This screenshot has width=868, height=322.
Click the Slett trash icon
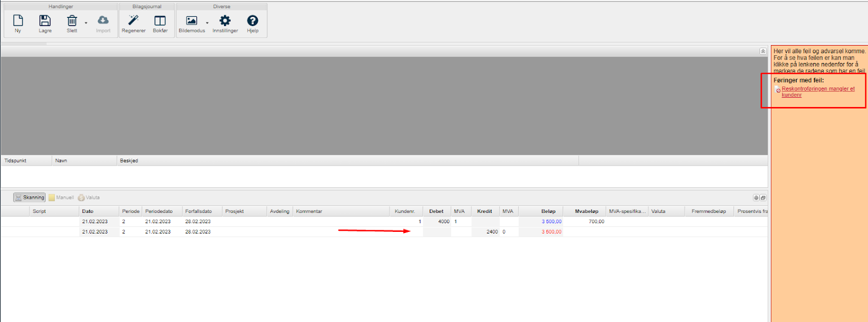point(72,23)
